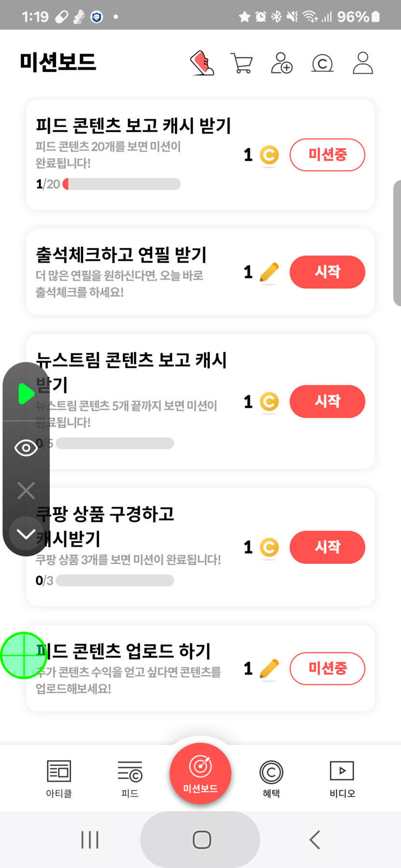
Task: Switch to the 피드 tab
Action: [130, 778]
